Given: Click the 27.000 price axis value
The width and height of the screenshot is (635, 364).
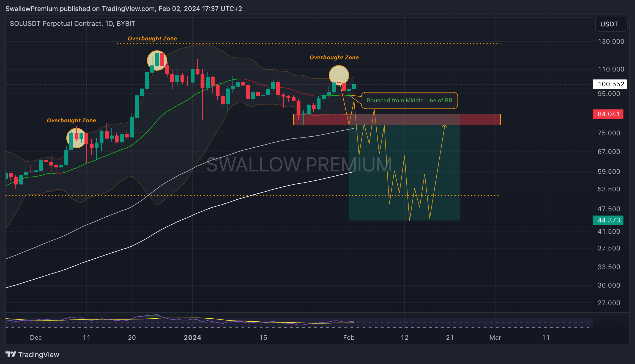Looking at the screenshot, I should click(x=609, y=303).
